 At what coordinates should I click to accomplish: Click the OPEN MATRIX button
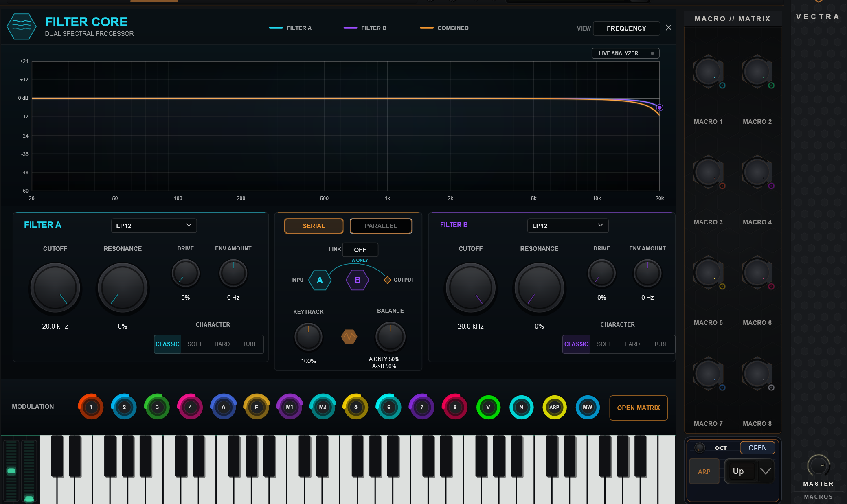click(638, 408)
